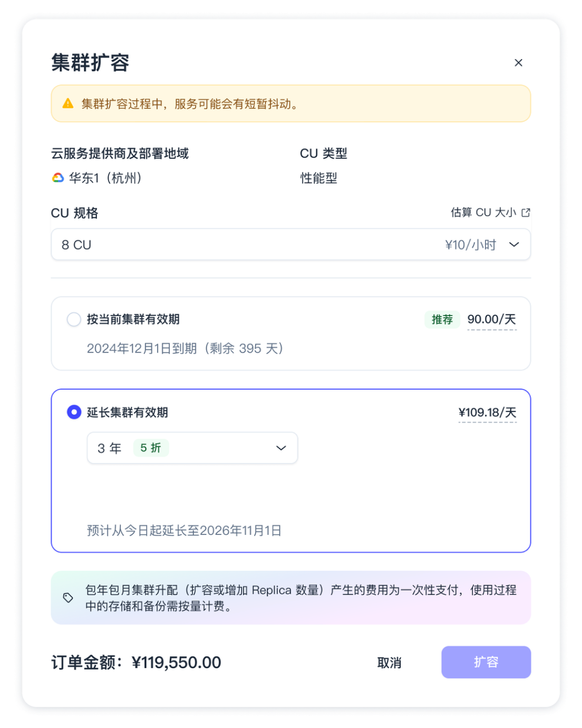582x728 pixels.
Task: Click the Google Cloud provider icon next to 华东1
Action: (57, 178)
